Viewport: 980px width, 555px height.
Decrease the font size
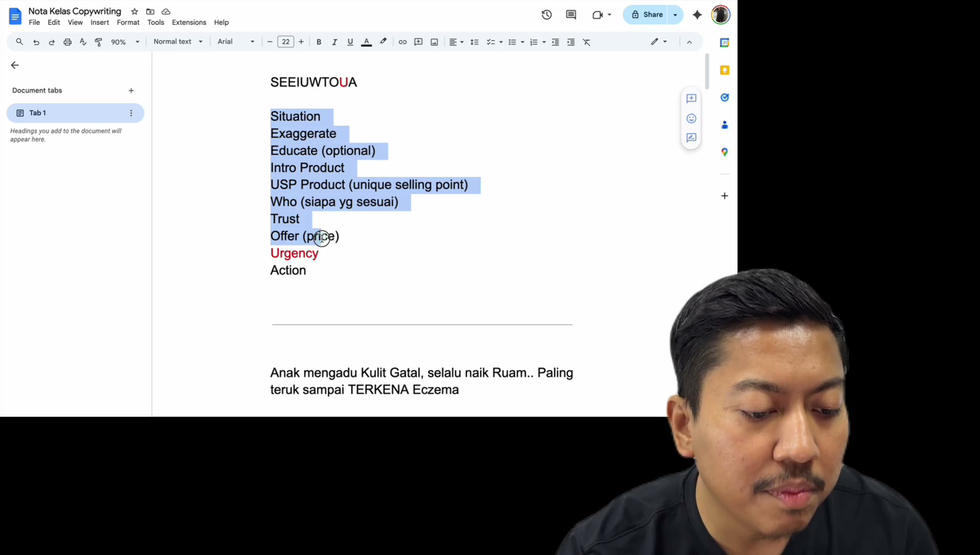(270, 42)
